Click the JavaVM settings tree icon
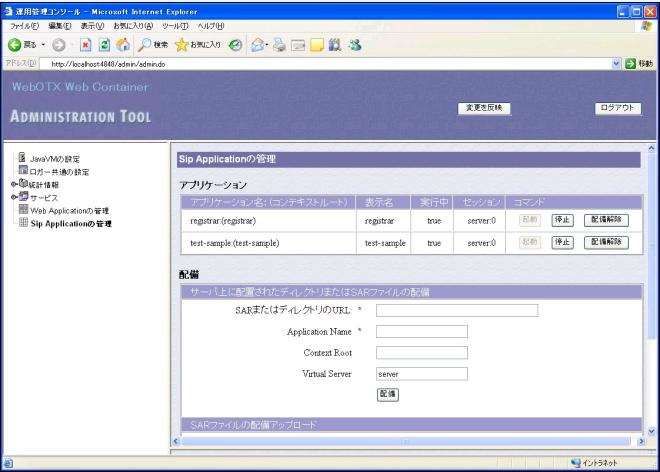 22,157
